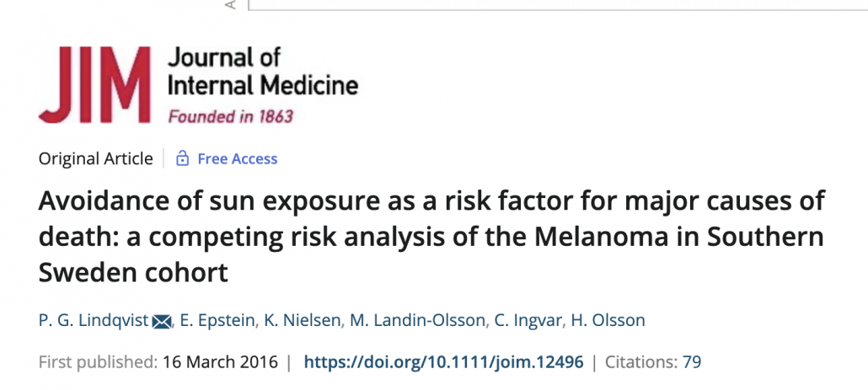This screenshot has width=868, height=390.
Task: Open author P. G. Lindqvist's details
Action: click(94, 320)
